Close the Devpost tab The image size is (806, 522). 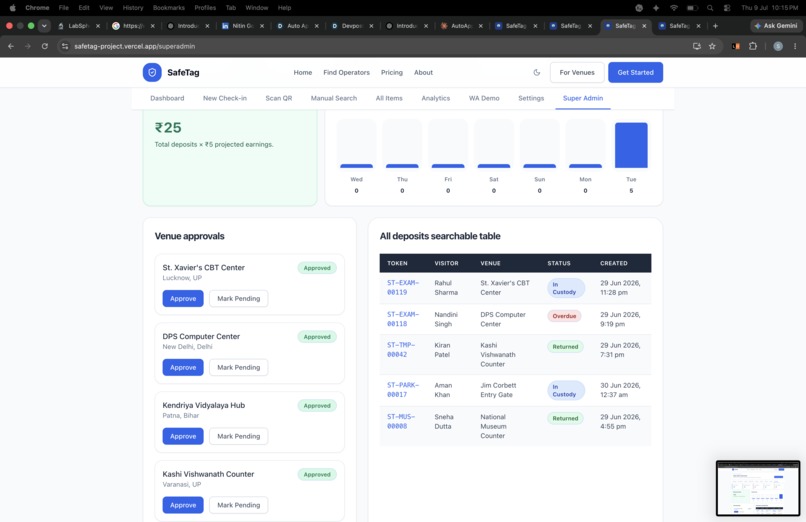(371, 26)
